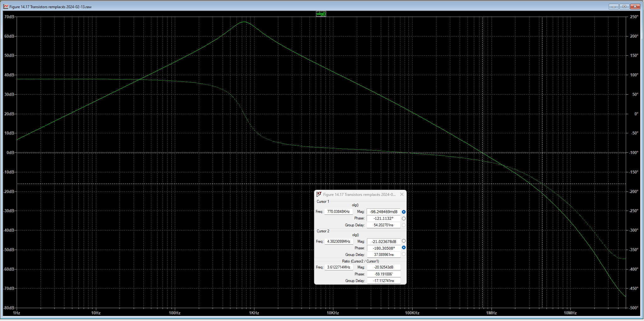Screen dimensions: 644x321
Task: Close the cursor readout dialog
Action: 402,195
